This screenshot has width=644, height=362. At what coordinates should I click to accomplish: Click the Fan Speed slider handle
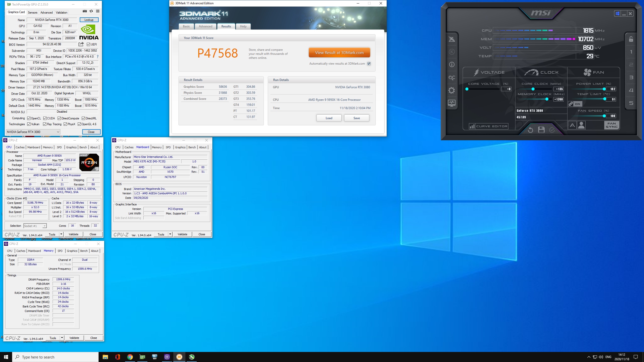tap(604, 116)
